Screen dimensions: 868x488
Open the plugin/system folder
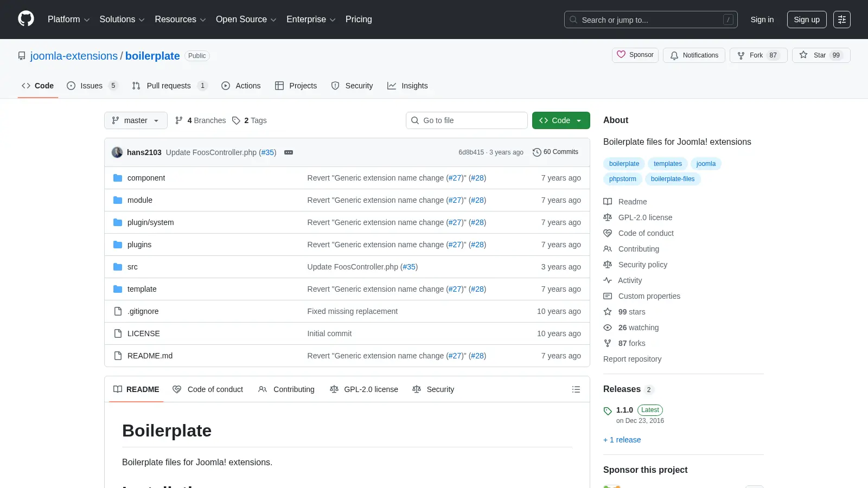(x=151, y=222)
